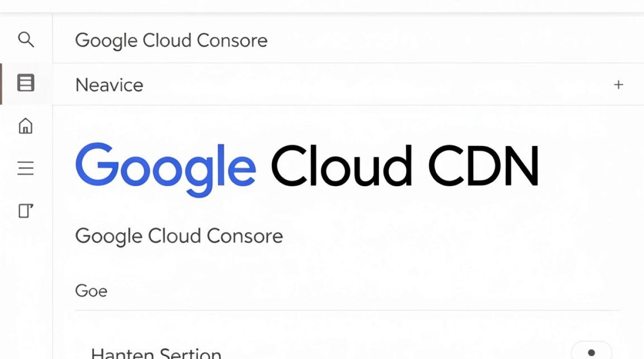The height and width of the screenshot is (359, 644).
Task: Open the hamburger menu in sidebar
Action: point(25,168)
